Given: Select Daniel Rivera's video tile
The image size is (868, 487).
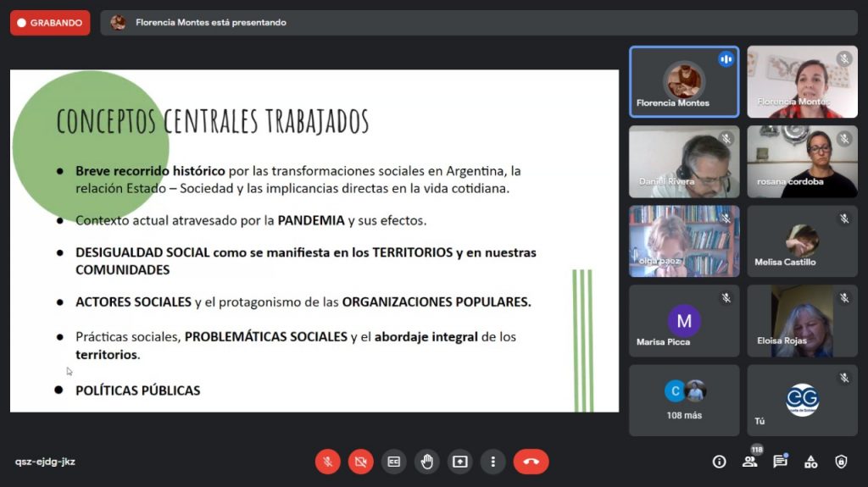Looking at the screenshot, I should point(684,162).
